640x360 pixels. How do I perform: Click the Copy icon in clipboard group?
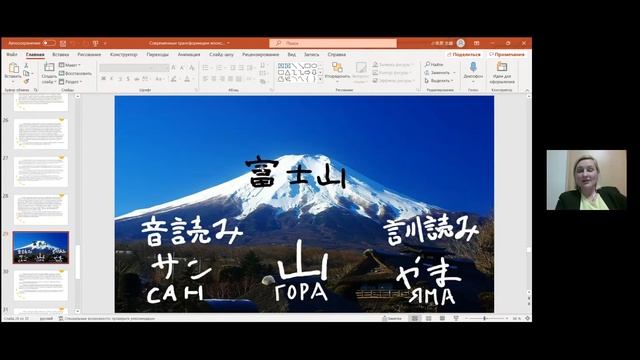pyautogui.click(x=27, y=73)
